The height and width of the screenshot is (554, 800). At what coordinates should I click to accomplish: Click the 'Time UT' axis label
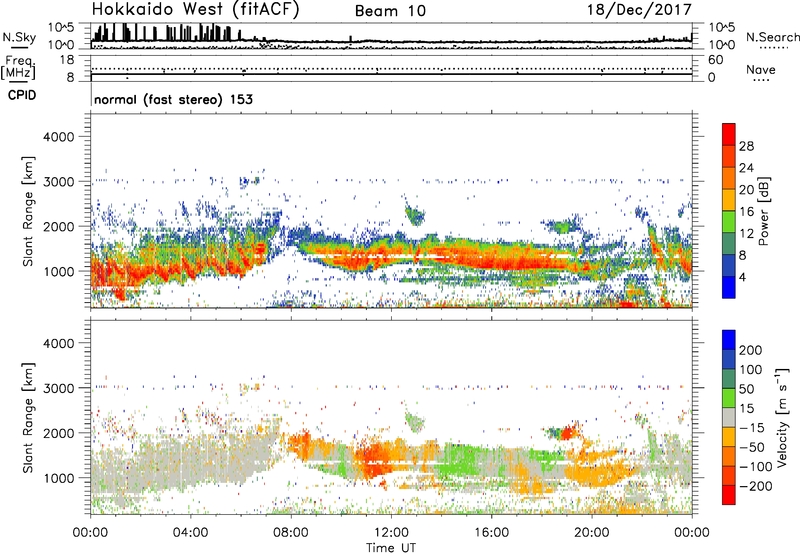(x=391, y=548)
